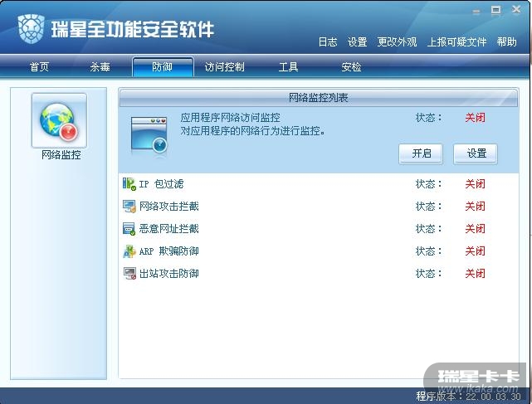Screen dimensions: 532x404
Task: Click the 开启 button
Action: (x=421, y=153)
